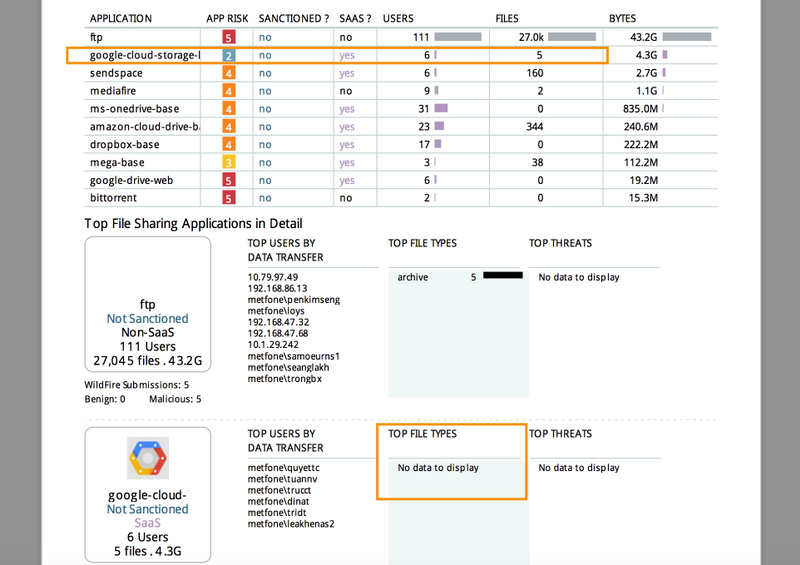
Task: Click the ftp files bar next to 27.0k
Action: click(x=571, y=37)
